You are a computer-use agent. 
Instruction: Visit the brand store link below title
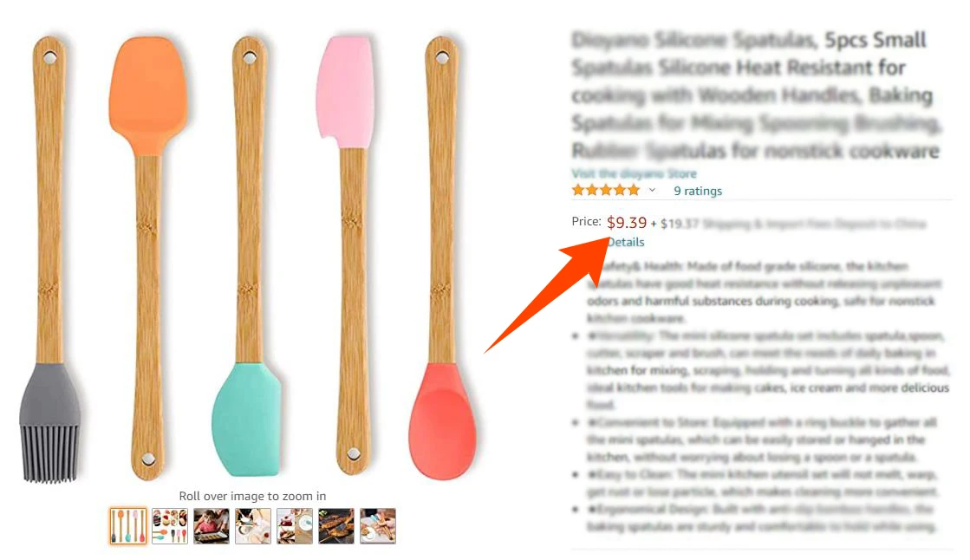pos(634,173)
